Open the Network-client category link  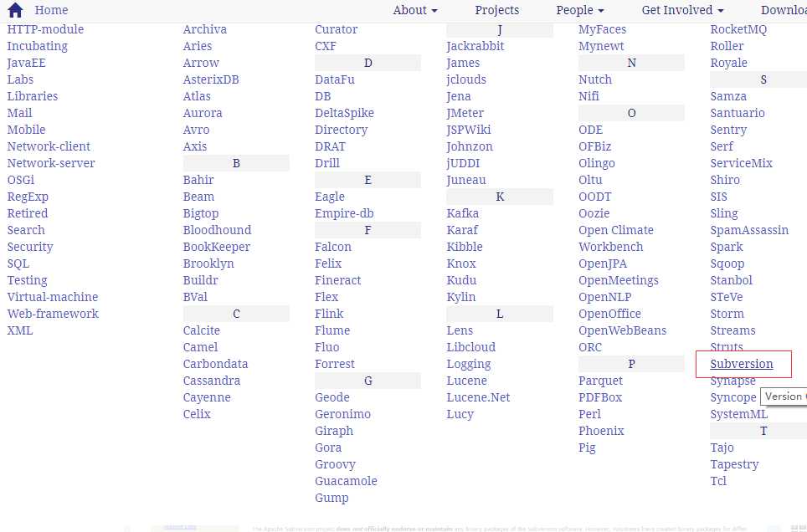[49, 146]
